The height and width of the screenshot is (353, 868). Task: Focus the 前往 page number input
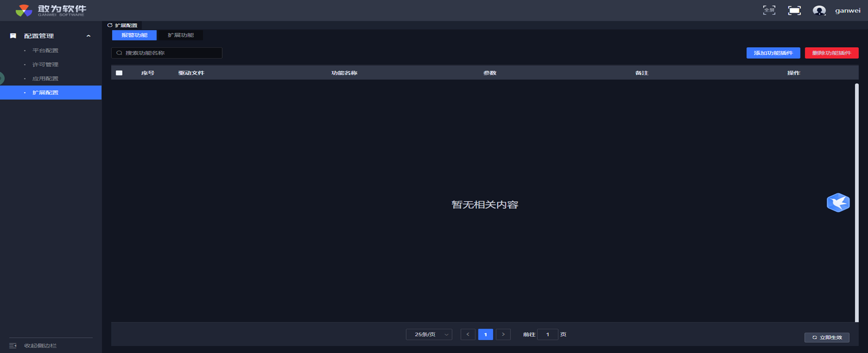(x=548, y=334)
